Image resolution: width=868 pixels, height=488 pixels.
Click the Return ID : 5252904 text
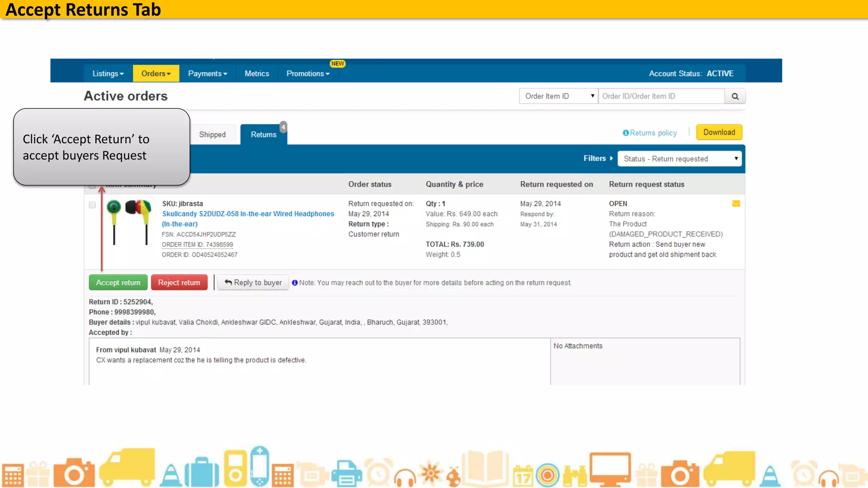(x=121, y=302)
